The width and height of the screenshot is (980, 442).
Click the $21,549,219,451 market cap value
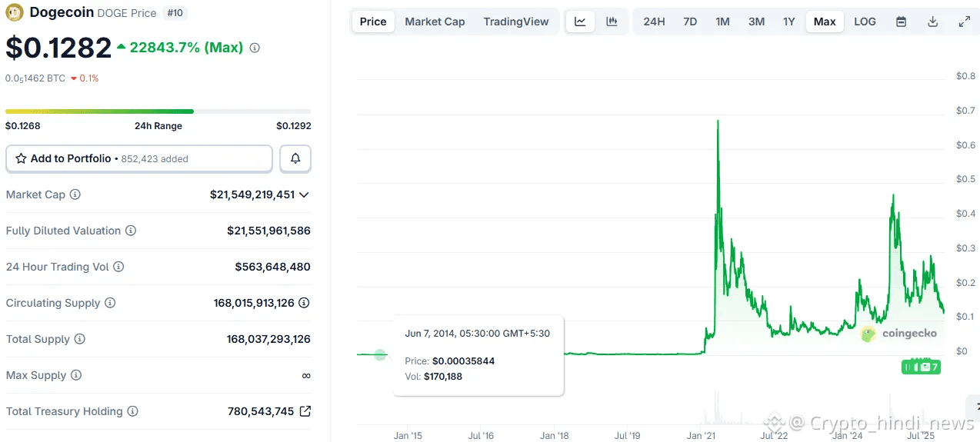click(252, 194)
